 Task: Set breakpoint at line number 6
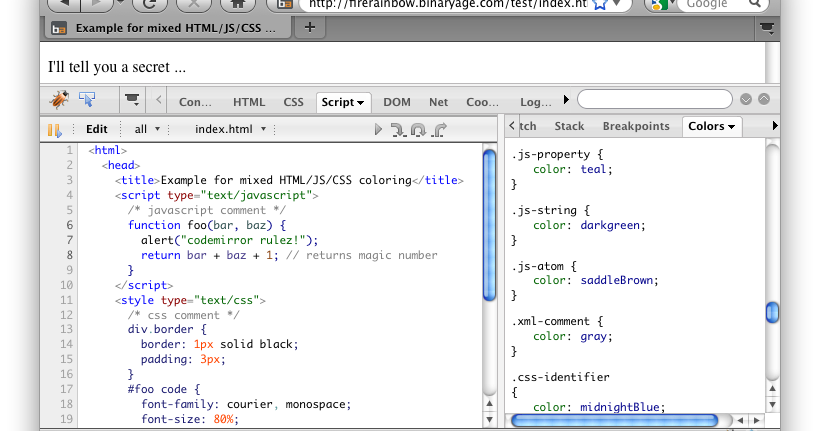[70, 225]
